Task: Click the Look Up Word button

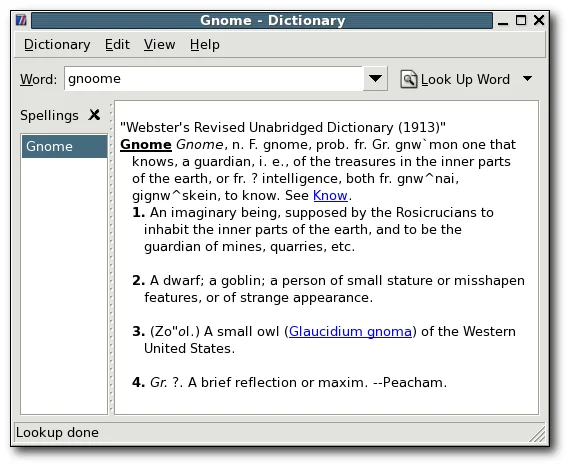Action: click(x=455, y=79)
